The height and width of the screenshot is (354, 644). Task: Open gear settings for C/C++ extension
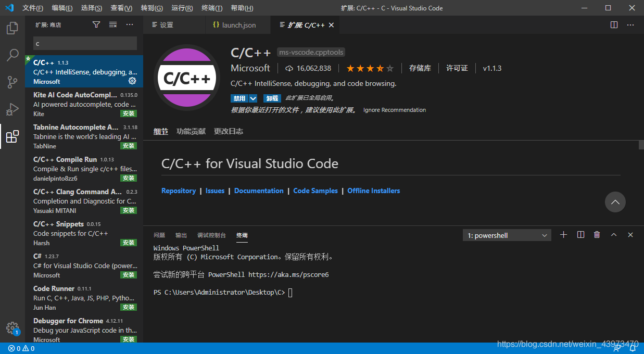(132, 81)
